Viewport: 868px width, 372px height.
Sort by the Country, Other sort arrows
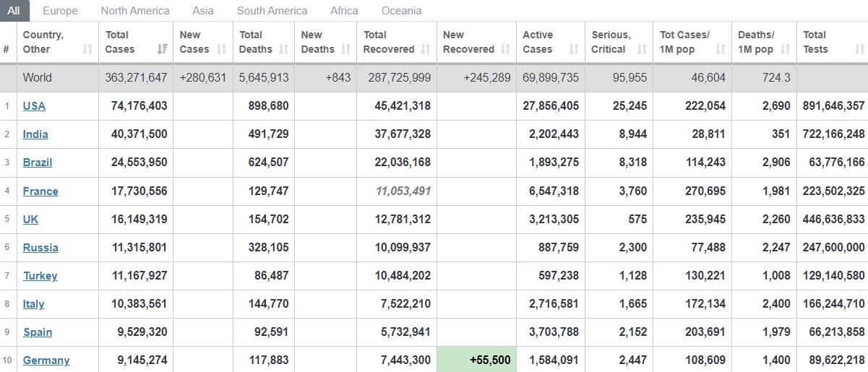87,50
